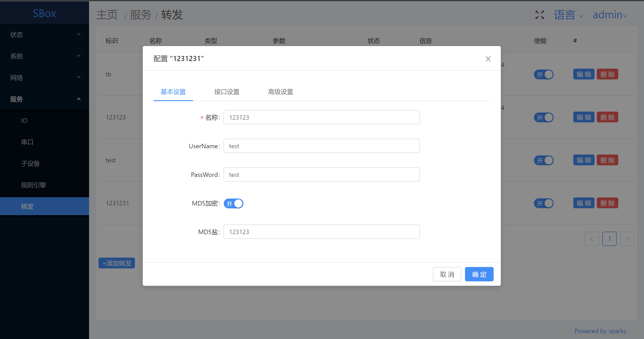Image resolution: width=644 pixels, height=339 pixels.
Task: Switch to 高级设置 tab
Action: [x=280, y=92]
